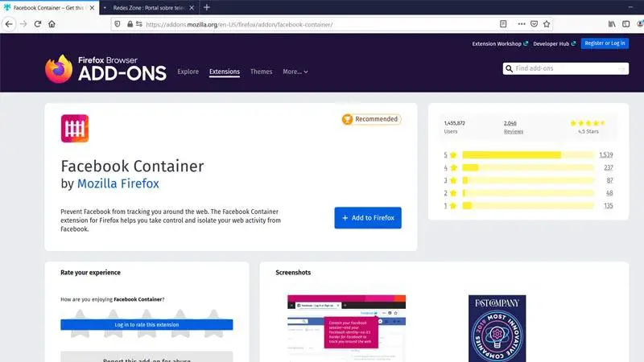Click the five-star rating bar
644x362 pixels.
click(528, 154)
